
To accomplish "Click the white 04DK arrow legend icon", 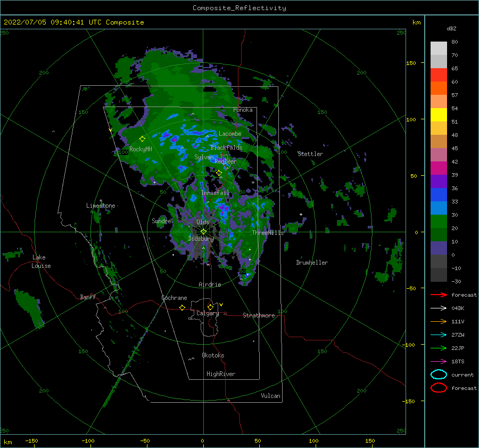I will tap(439, 308).
